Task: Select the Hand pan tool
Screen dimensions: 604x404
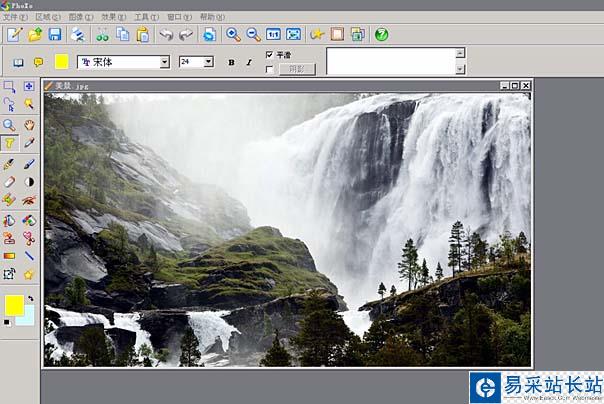Action: 29,125
